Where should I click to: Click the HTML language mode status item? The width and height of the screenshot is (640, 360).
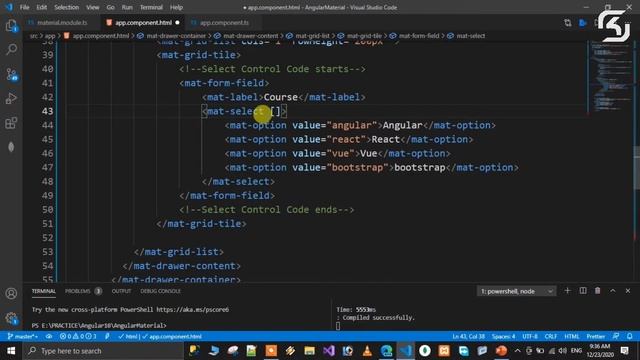coord(571,336)
